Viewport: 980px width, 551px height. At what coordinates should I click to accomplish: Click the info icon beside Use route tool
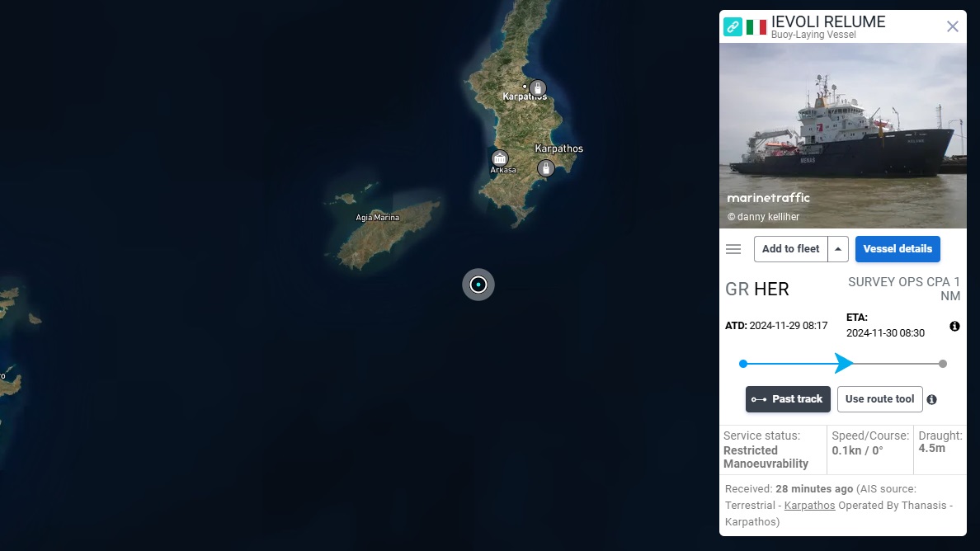pyautogui.click(x=931, y=400)
